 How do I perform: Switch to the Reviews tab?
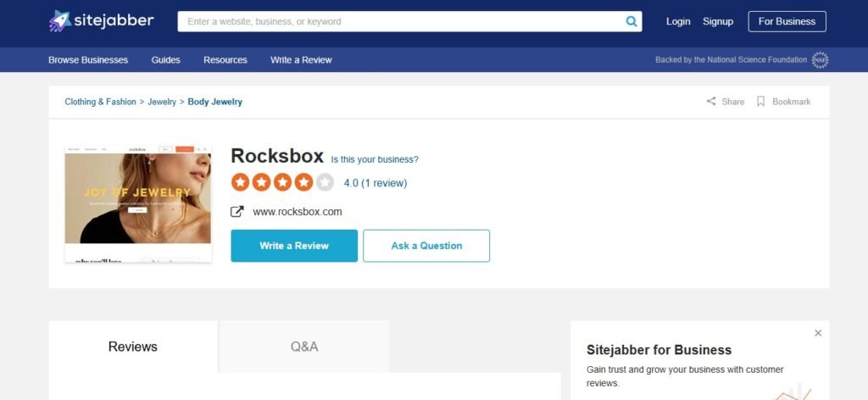[133, 347]
